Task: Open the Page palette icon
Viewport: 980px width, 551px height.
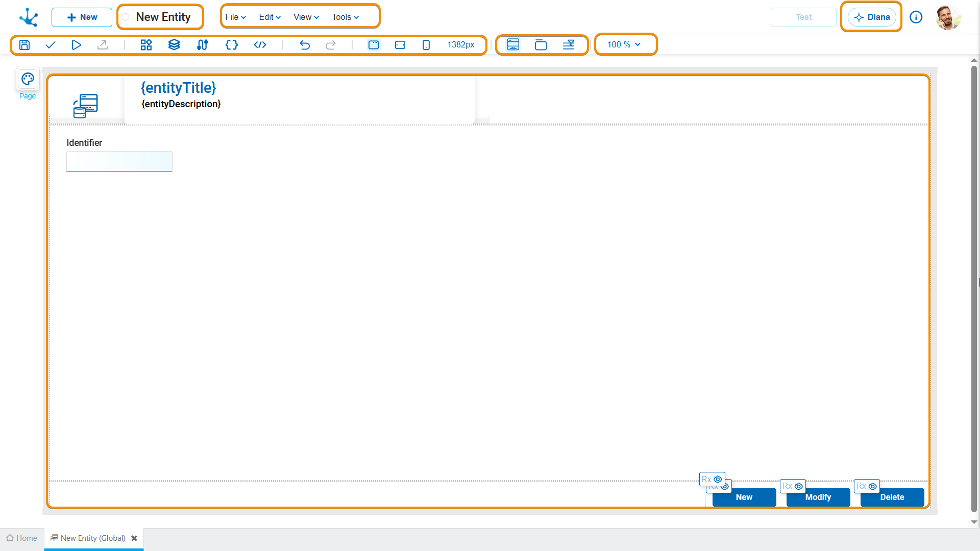Action: [28, 79]
